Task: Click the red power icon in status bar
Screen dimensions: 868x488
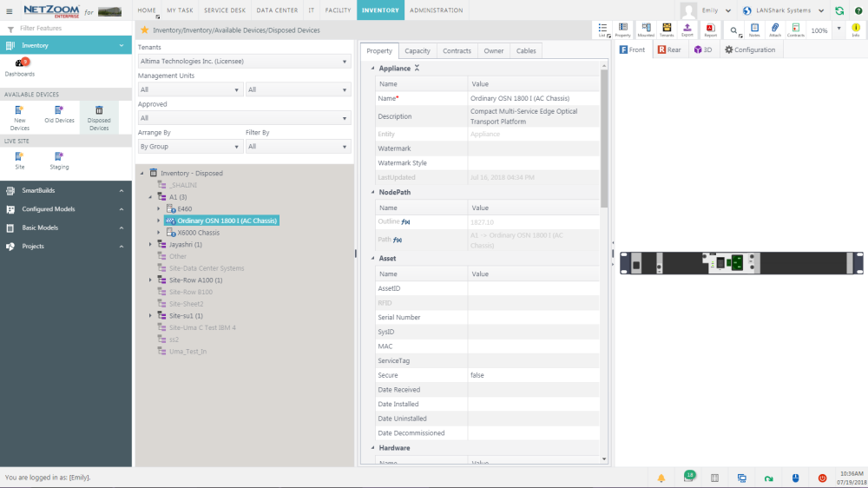Action: tap(822, 478)
